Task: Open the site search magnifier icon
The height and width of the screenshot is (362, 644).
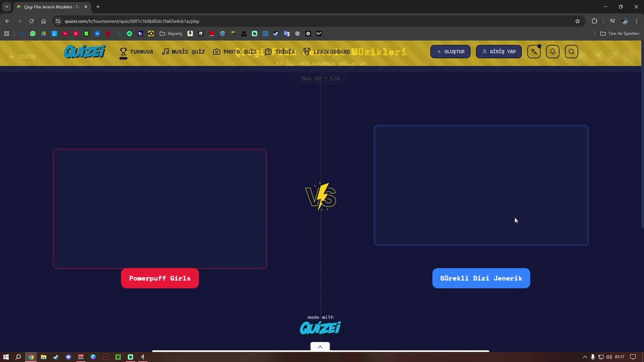Action: [x=572, y=51]
